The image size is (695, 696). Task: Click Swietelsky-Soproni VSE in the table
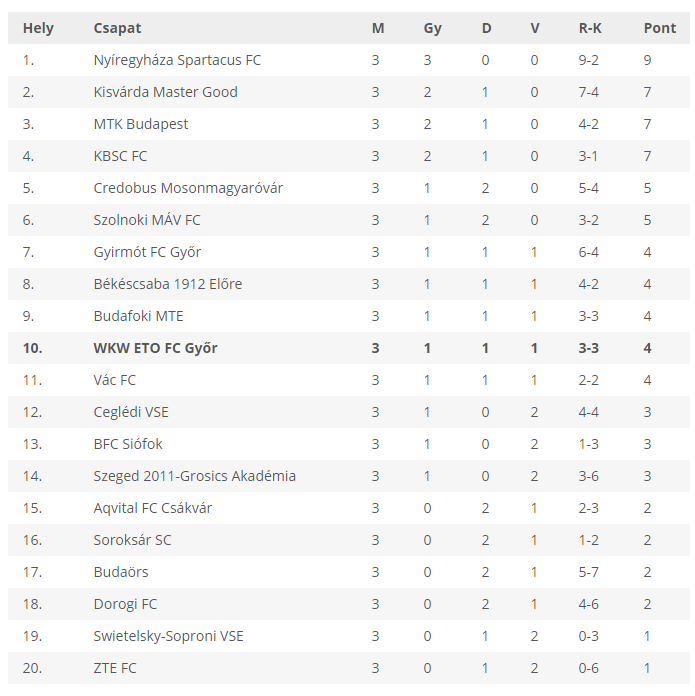(x=168, y=636)
